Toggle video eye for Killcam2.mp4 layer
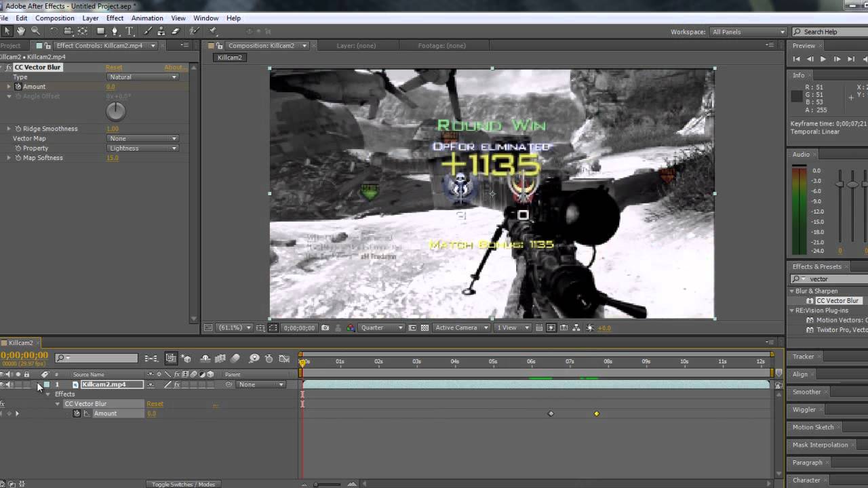Screen dimensions: 868x488 pos(3,384)
